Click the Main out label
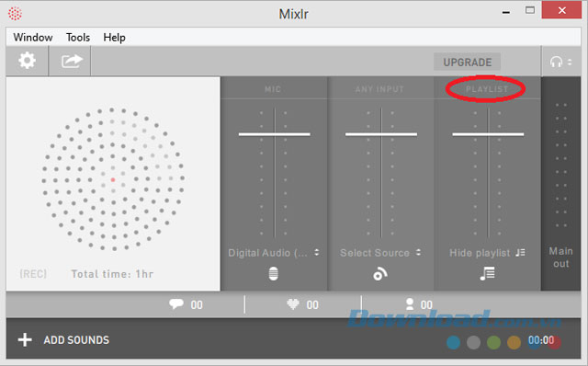The image size is (588, 366). click(x=561, y=257)
